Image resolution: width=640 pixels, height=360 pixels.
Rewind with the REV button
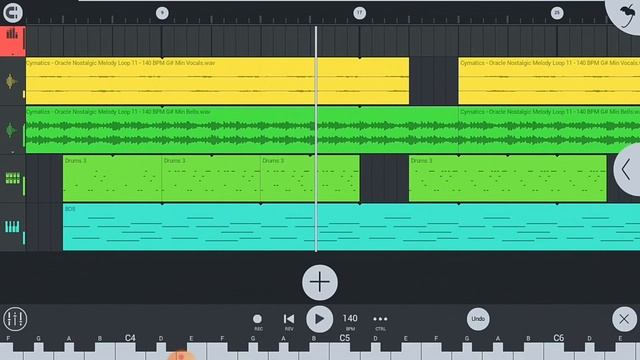[289, 321]
